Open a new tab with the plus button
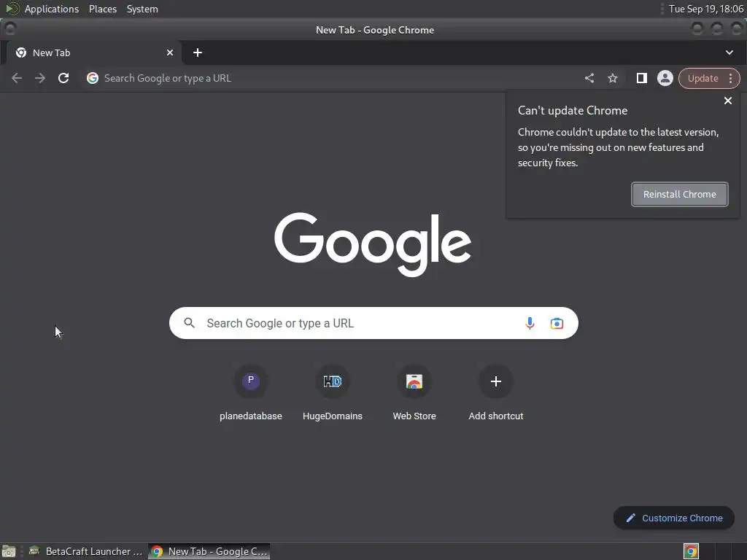Viewport: 747px width, 560px height. [x=198, y=52]
